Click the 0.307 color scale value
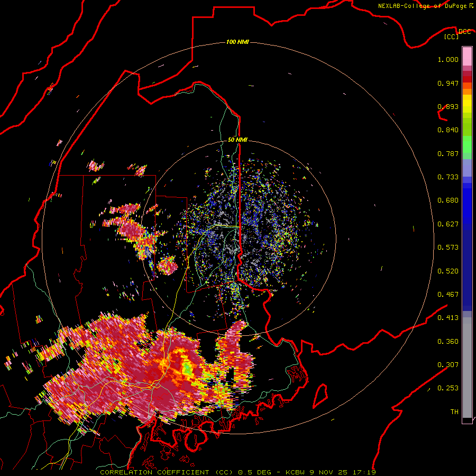 tap(448, 365)
